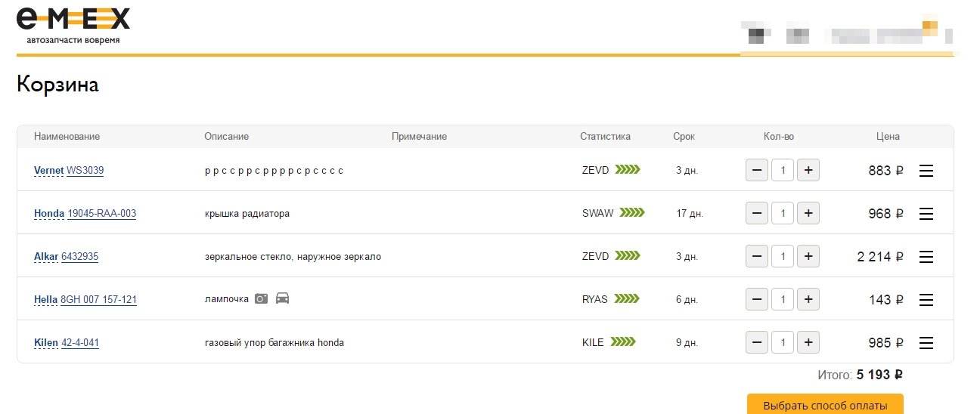
Task: Open hamburger menu for Alkar mirror glass
Action: pos(926,257)
